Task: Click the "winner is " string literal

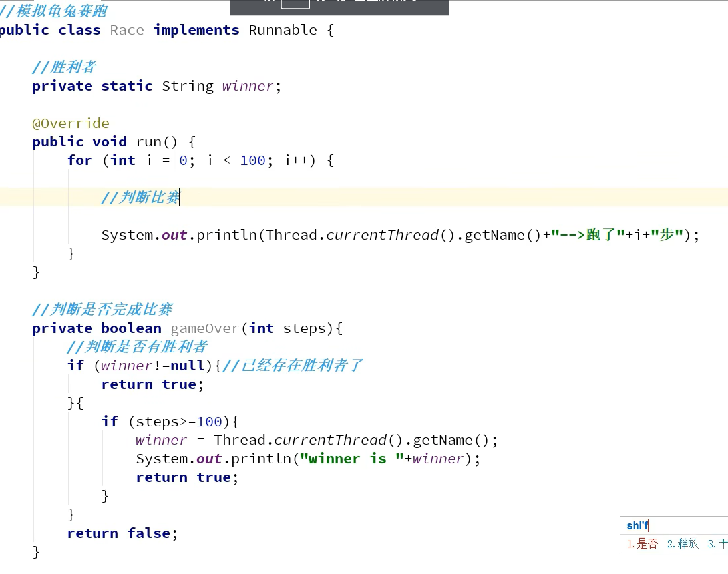Action: click(x=351, y=459)
